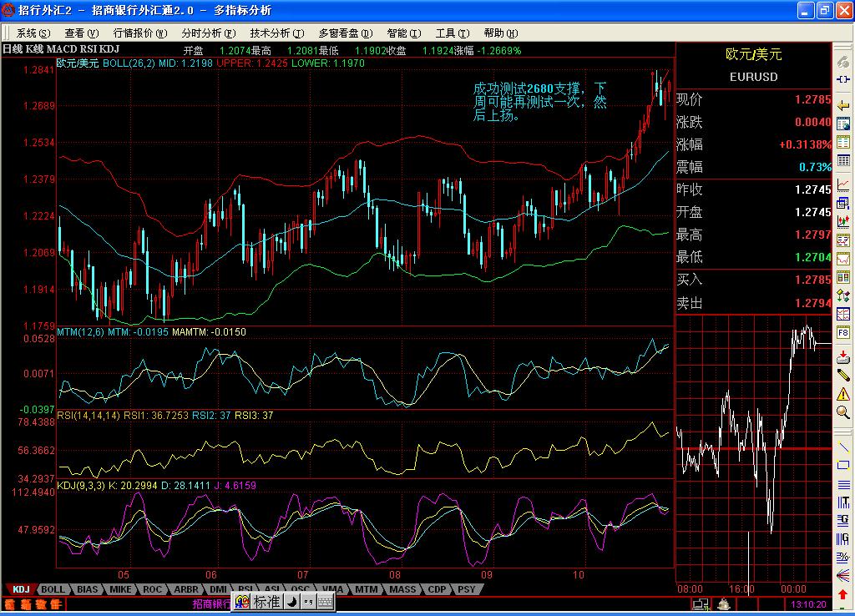Select the percentage retracement lines tool
Screen dimensions: 855x616
tap(843, 557)
